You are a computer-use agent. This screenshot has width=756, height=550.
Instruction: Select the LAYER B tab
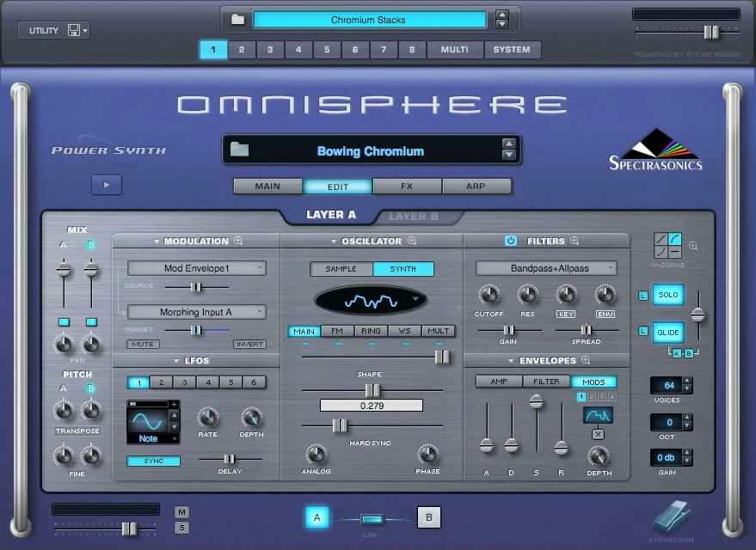click(x=415, y=216)
